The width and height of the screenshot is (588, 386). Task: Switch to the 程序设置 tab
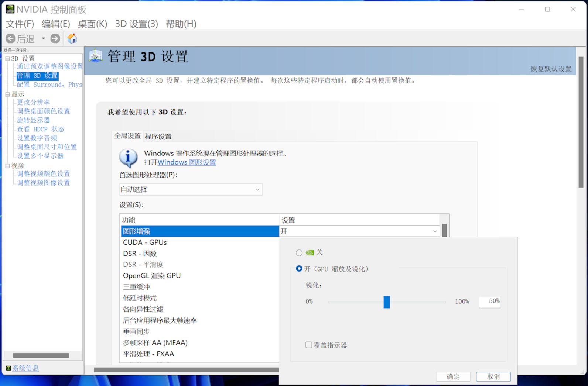click(x=158, y=136)
